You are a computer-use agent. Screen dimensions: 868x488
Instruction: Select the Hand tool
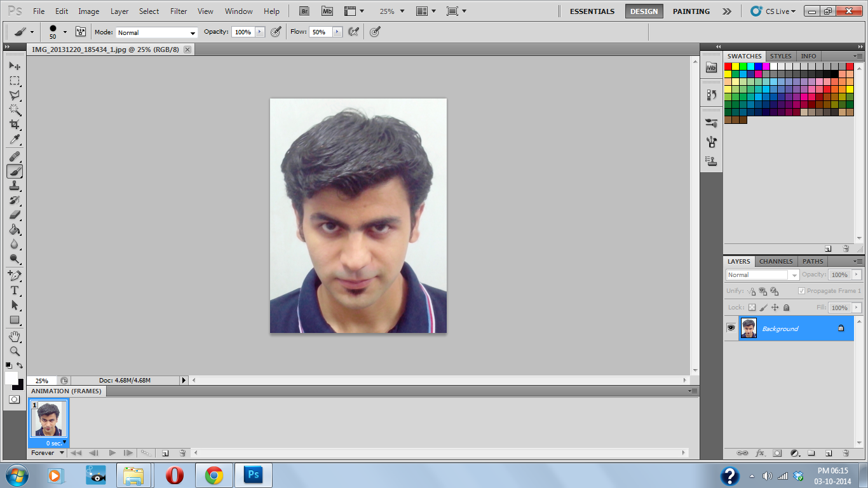(14, 336)
